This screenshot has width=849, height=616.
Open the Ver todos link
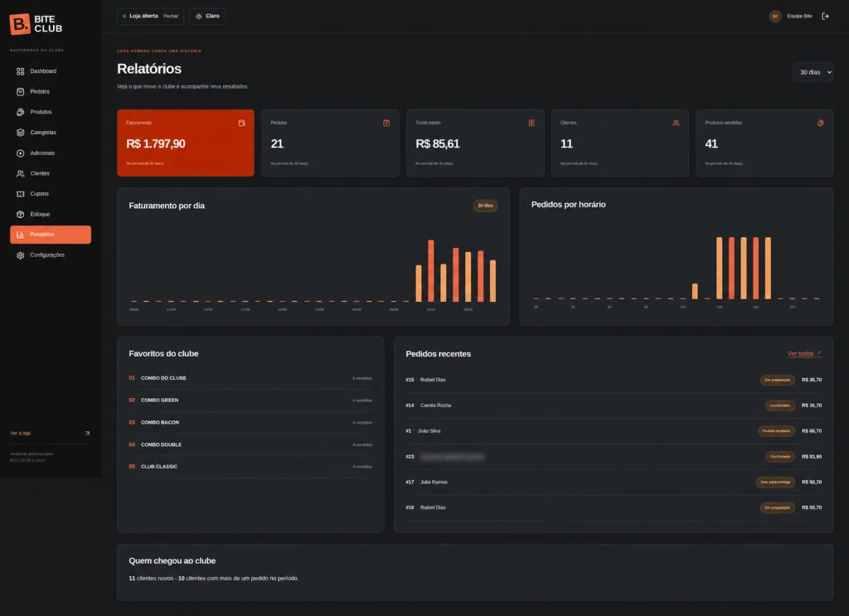point(804,353)
